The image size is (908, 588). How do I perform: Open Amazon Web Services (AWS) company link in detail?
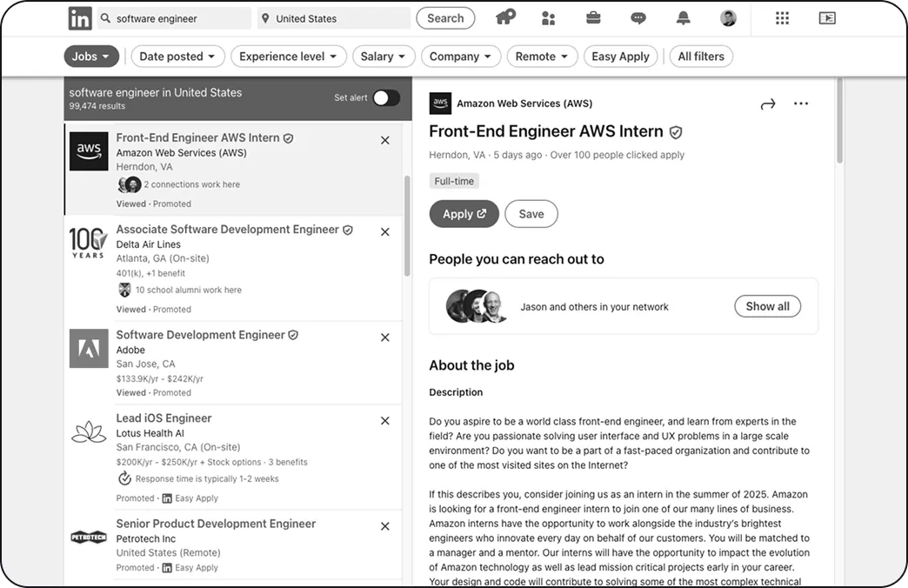pyautogui.click(x=524, y=104)
